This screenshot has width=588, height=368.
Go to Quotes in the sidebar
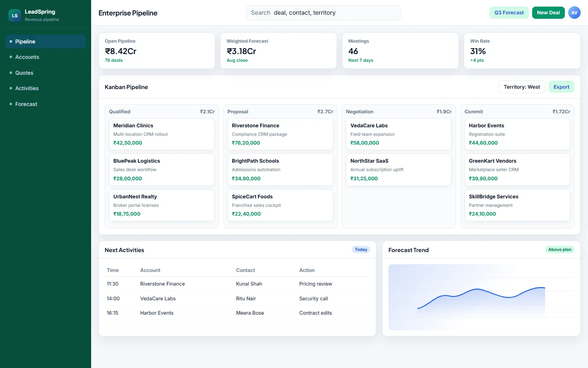pyautogui.click(x=46, y=73)
